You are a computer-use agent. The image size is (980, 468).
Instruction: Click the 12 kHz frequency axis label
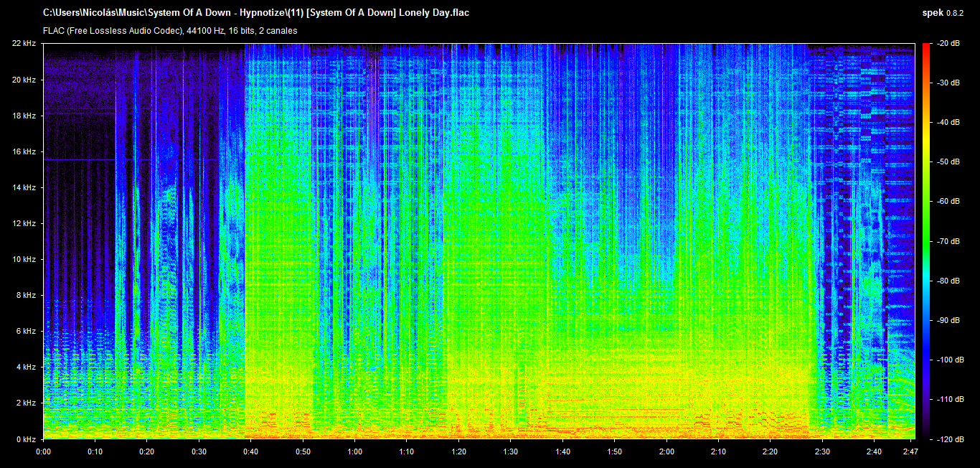(x=24, y=223)
